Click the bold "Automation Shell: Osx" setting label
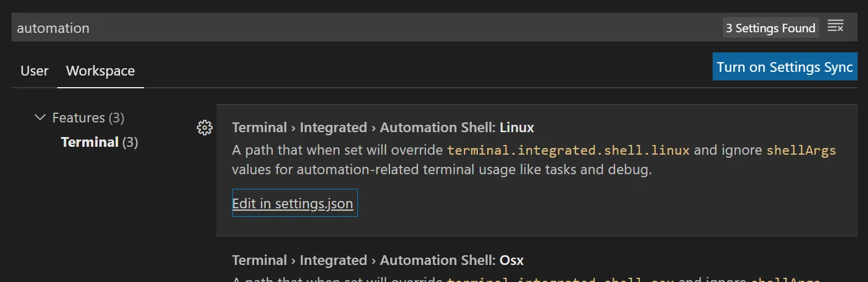868x282 pixels. click(x=451, y=261)
